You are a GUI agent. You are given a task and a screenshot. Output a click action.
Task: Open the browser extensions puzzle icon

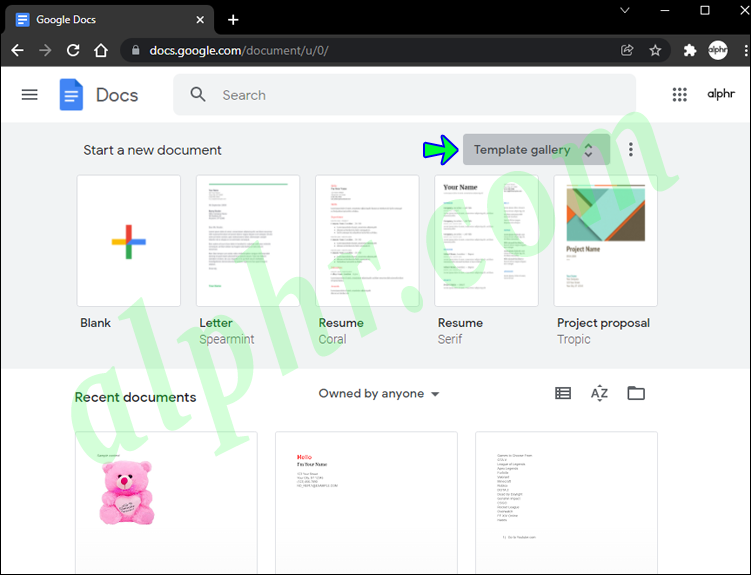point(690,50)
